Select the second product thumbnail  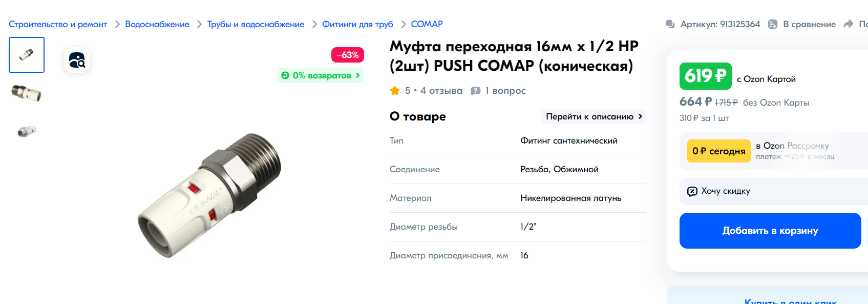point(27,93)
